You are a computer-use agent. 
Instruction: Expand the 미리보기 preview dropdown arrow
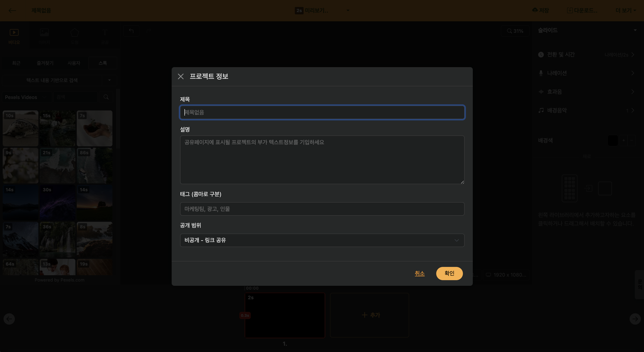point(348,11)
